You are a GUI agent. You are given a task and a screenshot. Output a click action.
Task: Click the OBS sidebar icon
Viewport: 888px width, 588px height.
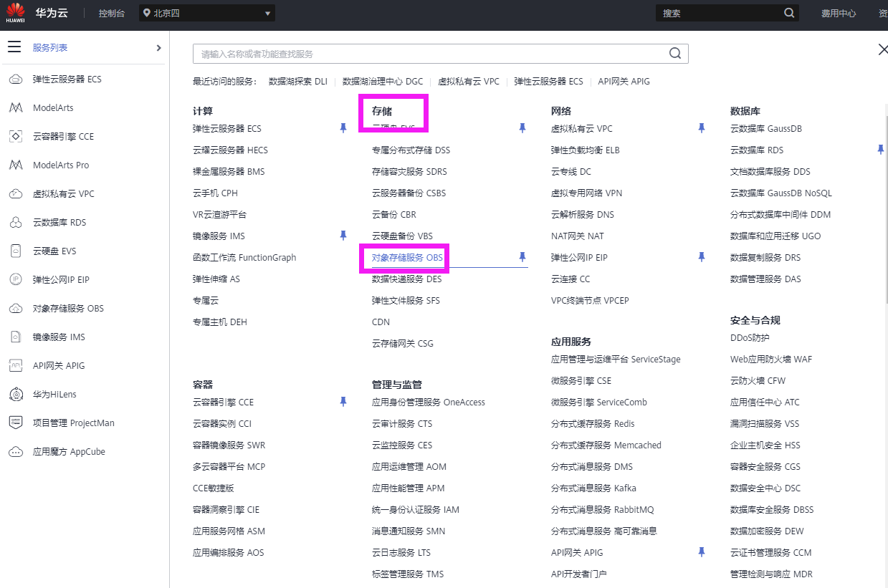(x=16, y=308)
